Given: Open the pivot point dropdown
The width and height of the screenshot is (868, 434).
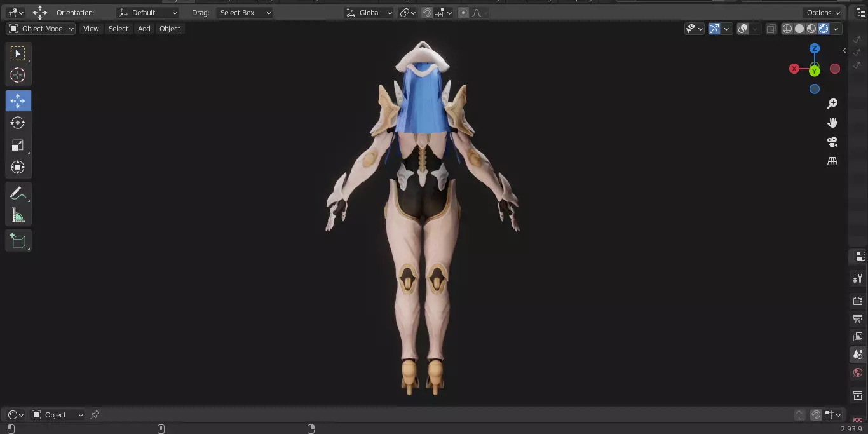Looking at the screenshot, I should pos(408,13).
